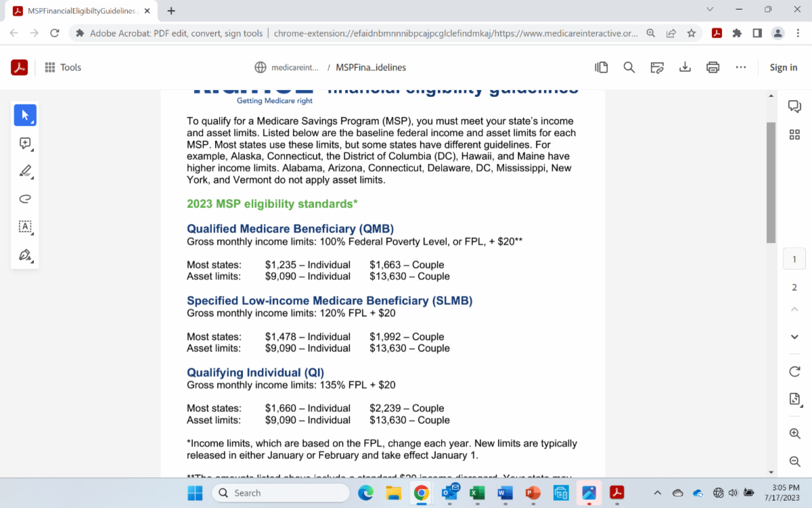
Task: Open Excel from the taskbar
Action: click(x=477, y=492)
